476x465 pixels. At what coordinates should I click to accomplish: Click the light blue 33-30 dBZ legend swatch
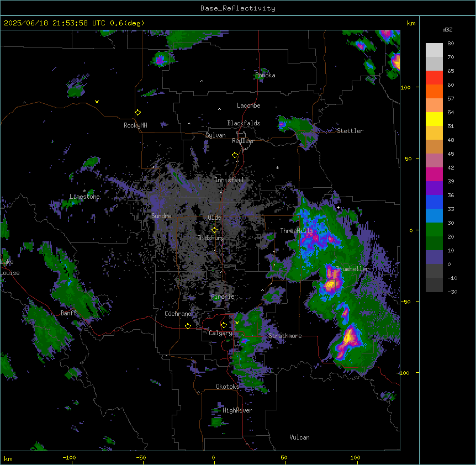pyautogui.click(x=434, y=216)
